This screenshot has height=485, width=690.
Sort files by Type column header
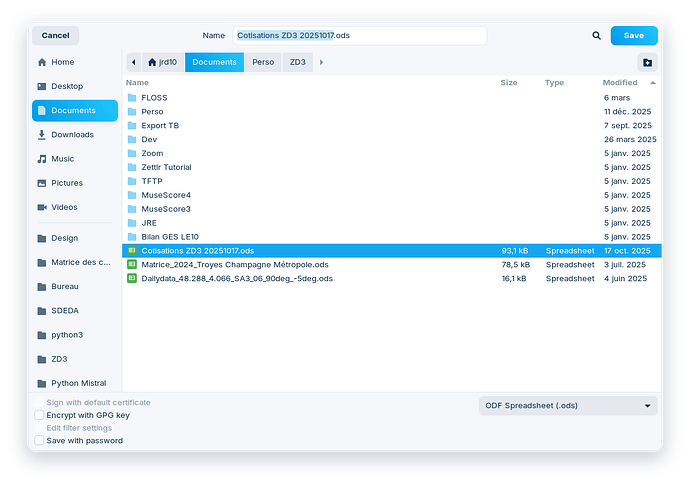tap(554, 83)
